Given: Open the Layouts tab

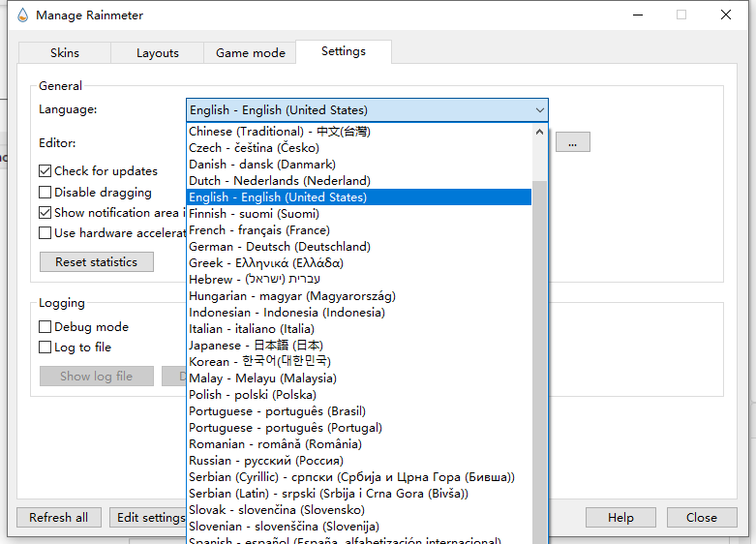Looking at the screenshot, I should tap(157, 53).
